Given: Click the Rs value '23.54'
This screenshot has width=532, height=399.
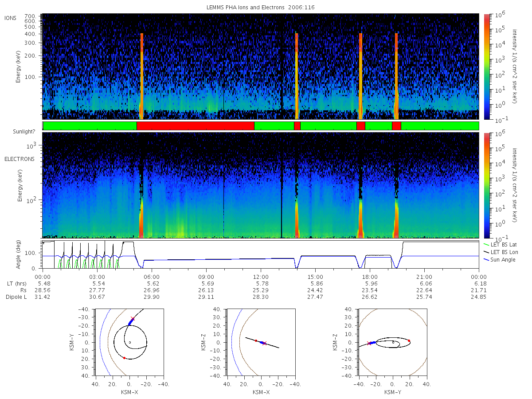Looking at the screenshot, I should (x=370, y=290).
